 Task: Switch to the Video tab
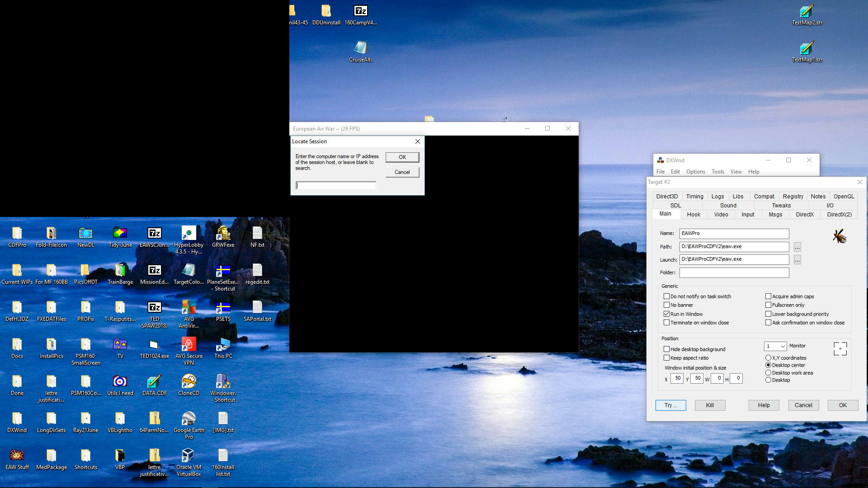(721, 215)
